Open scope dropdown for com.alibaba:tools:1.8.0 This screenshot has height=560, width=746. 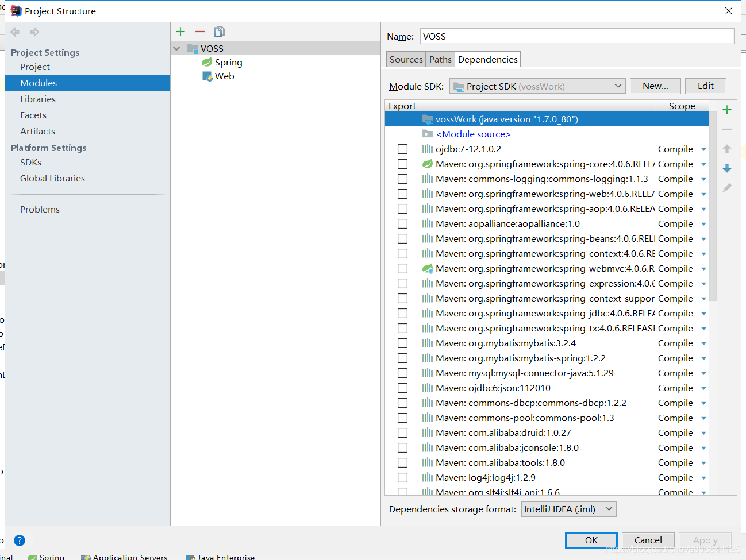703,463
